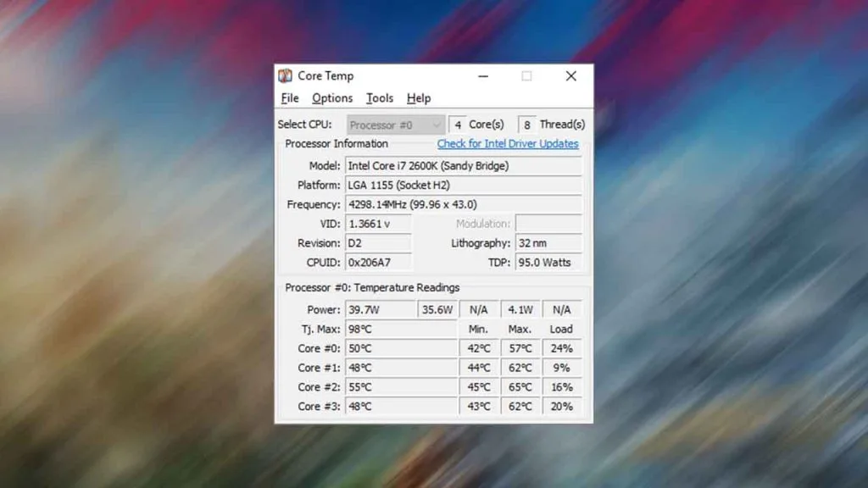868x488 pixels.
Task: Click Core #0 temperature 50°C
Action: (401, 348)
